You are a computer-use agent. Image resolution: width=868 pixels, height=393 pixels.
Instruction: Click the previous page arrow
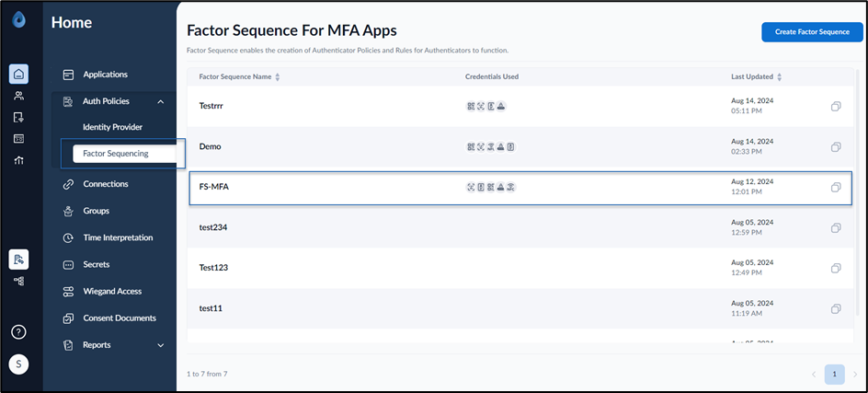tap(814, 375)
